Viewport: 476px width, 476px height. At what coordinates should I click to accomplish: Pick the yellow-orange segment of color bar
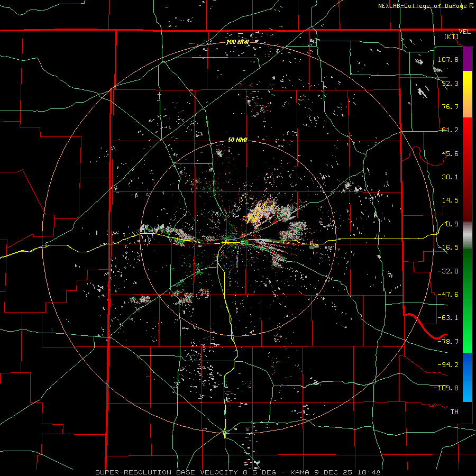coord(467,94)
